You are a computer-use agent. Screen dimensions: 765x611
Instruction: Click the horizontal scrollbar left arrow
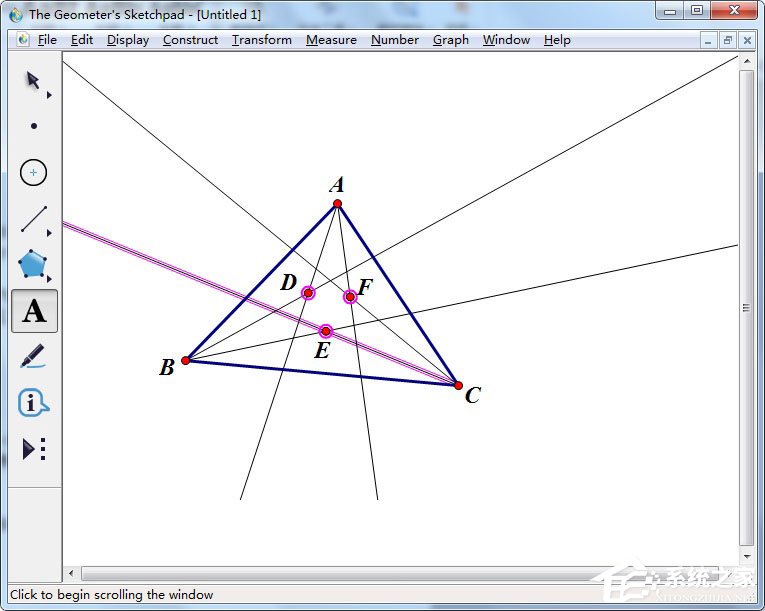pyautogui.click(x=72, y=573)
